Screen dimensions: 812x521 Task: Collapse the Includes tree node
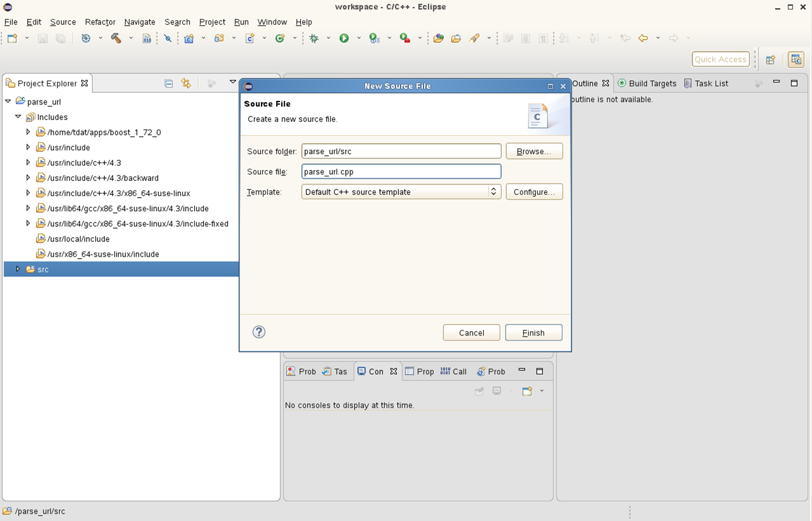[18, 117]
